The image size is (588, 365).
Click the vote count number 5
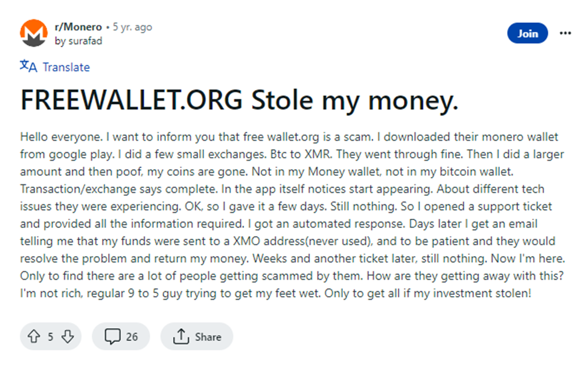(x=51, y=337)
